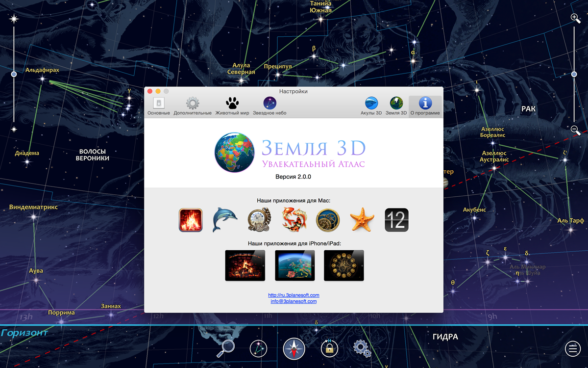Select the О программе info tab

[425, 106]
